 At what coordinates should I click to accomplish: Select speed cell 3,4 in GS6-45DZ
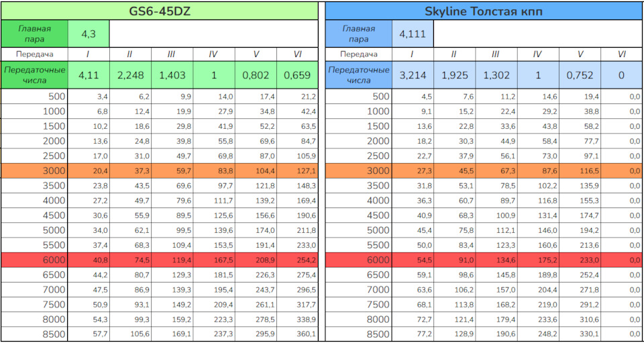89,97
